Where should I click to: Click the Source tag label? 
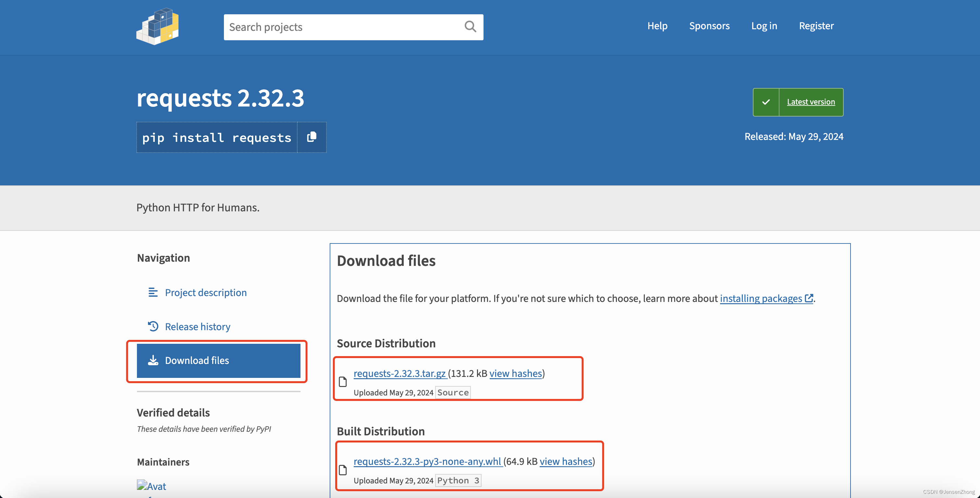click(453, 392)
